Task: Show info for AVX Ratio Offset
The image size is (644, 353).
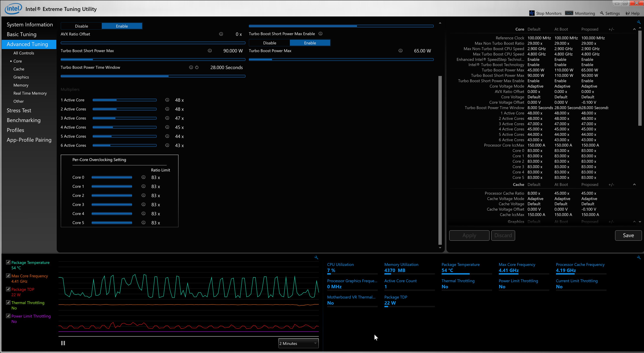Action: pos(221,34)
